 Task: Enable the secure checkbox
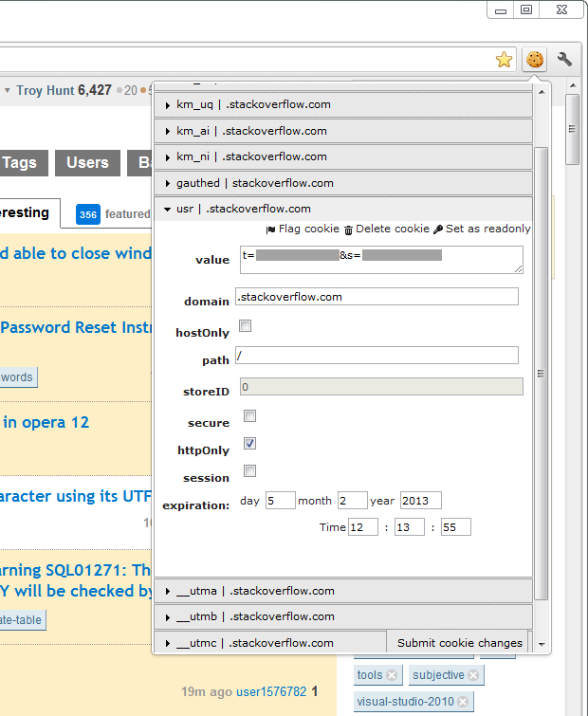[249, 415]
